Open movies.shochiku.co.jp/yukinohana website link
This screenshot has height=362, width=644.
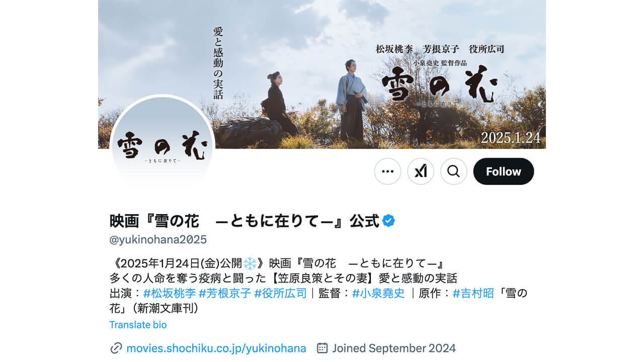[x=216, y=348]
